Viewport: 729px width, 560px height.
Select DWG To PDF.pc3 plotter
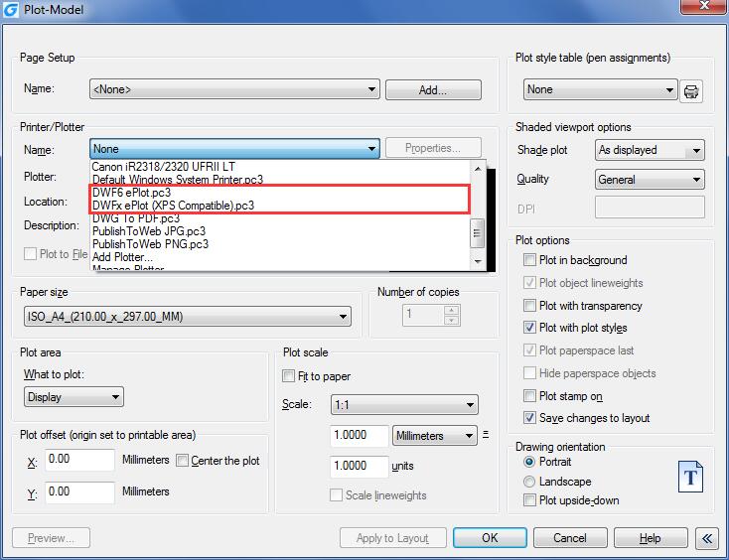tap(136, 218)
